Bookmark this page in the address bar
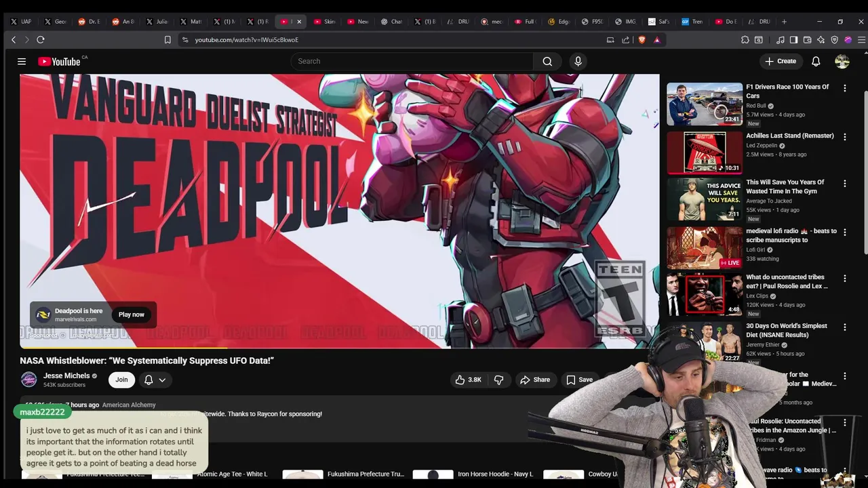This screenshot has width=868, height=488. point(167,40)
